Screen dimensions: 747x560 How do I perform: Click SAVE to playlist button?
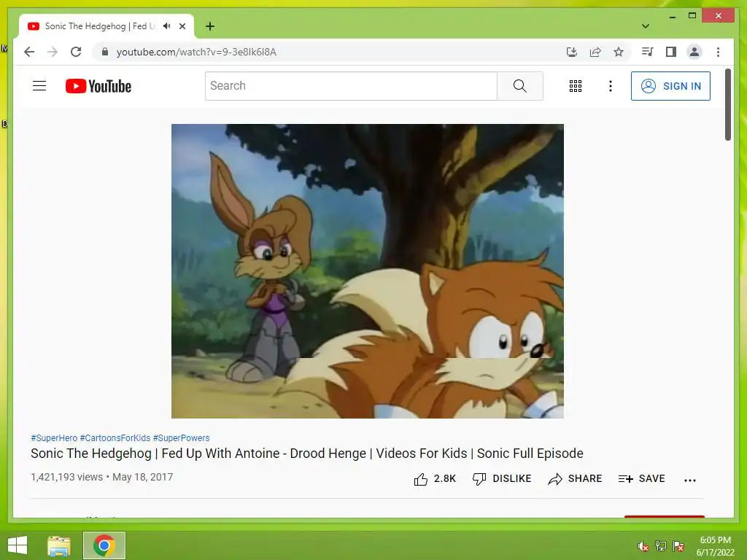click(x=641, y=478)
